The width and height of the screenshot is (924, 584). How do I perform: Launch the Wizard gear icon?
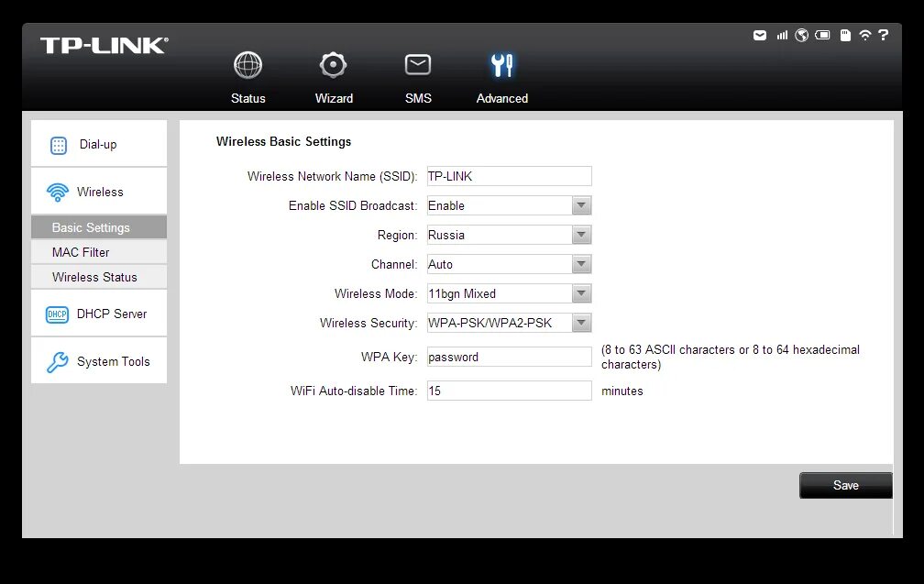pyautogui.click(x=333, y=65)
